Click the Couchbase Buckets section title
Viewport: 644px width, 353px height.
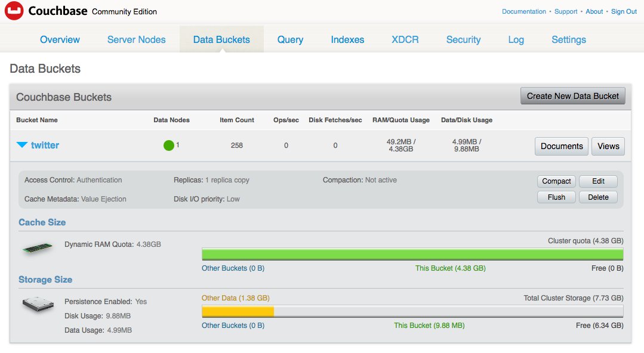click(x=64, y=97)
